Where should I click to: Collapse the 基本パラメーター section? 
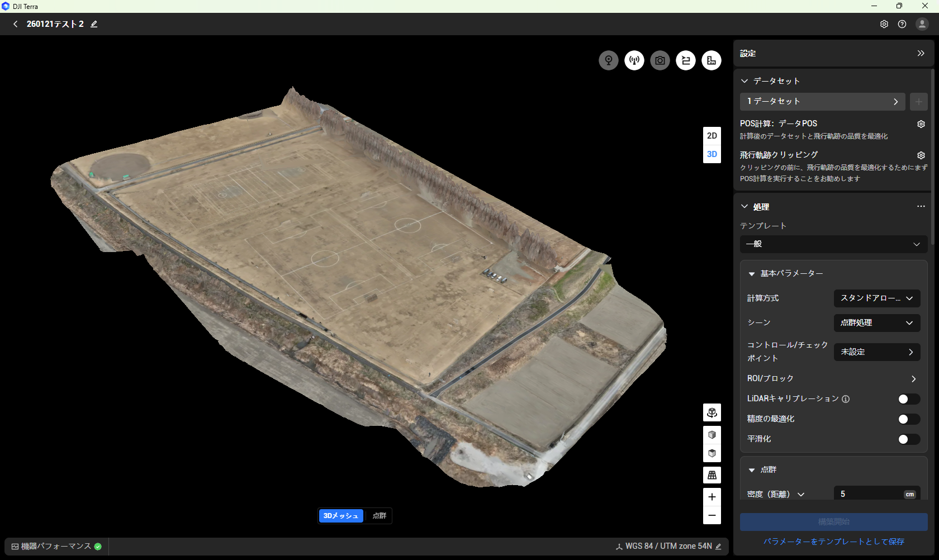[x=752, y=274]
